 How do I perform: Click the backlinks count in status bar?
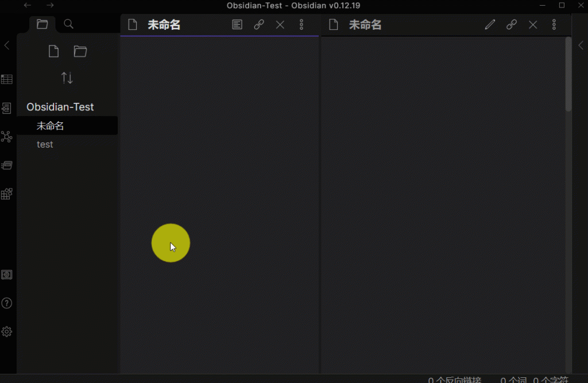point(455,380)
